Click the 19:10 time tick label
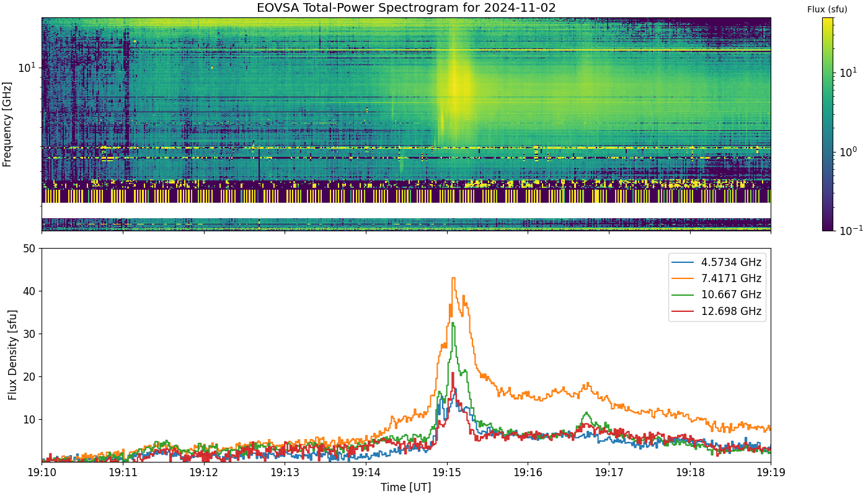 coord(42,472)
